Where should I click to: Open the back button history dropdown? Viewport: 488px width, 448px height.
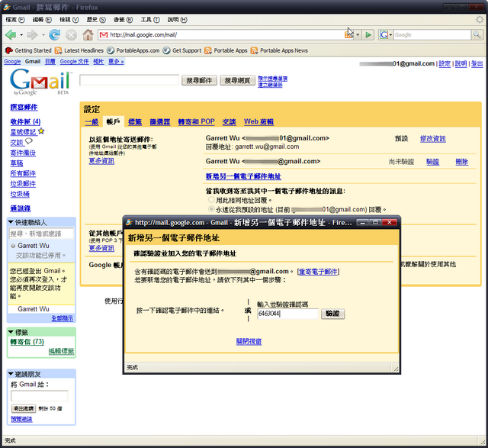pos(21,35)
